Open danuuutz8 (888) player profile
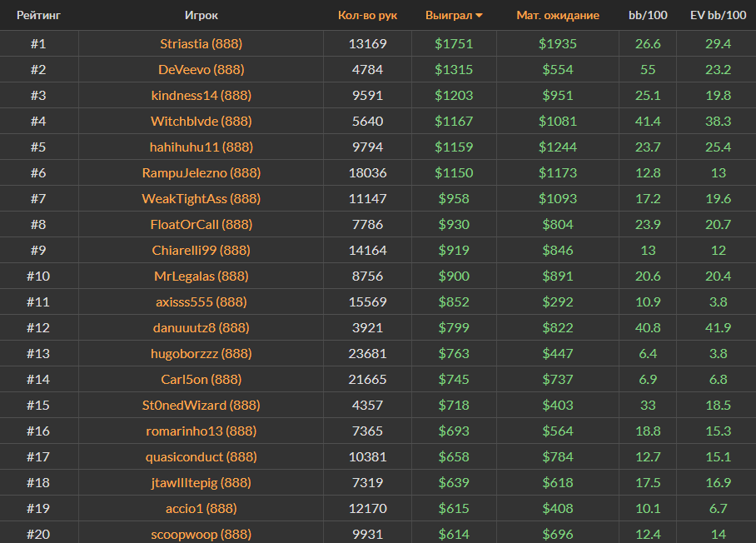The height and width of the screenshot is (543, 756). point(201,327)
